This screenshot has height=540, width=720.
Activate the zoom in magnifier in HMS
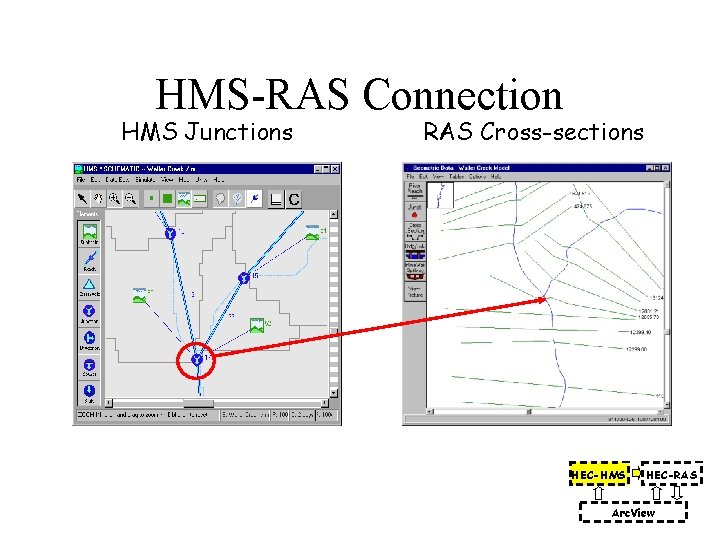pos(114,199)
